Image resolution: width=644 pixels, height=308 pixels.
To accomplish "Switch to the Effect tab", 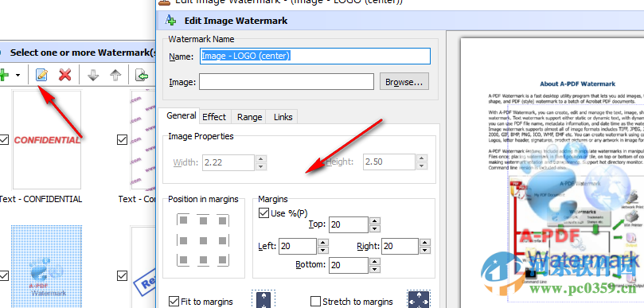I will point(214,117).
